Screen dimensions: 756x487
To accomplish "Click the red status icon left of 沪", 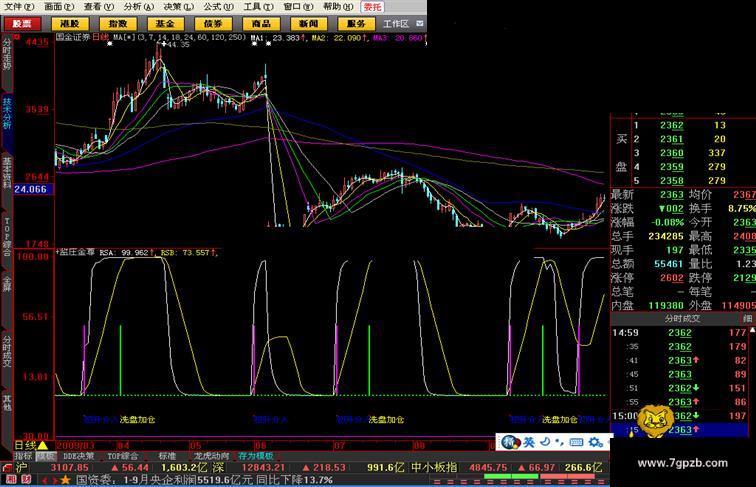I will tap(7, 467).
